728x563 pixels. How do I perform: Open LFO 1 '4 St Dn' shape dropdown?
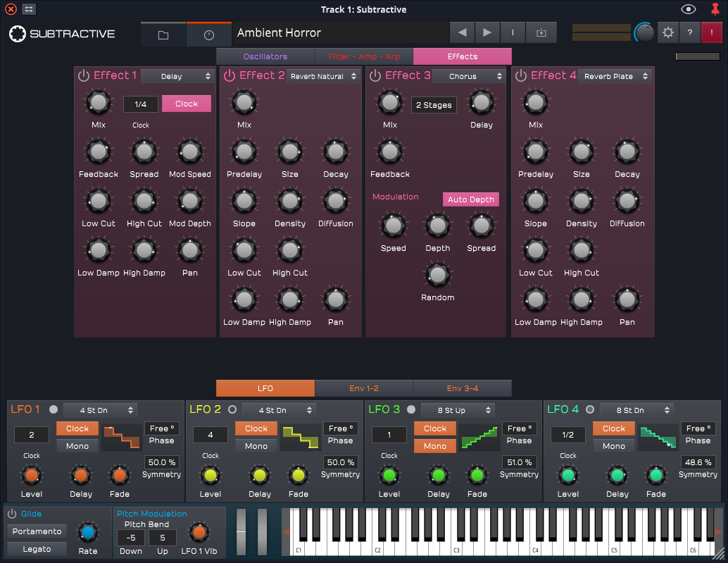click(100, 410)
